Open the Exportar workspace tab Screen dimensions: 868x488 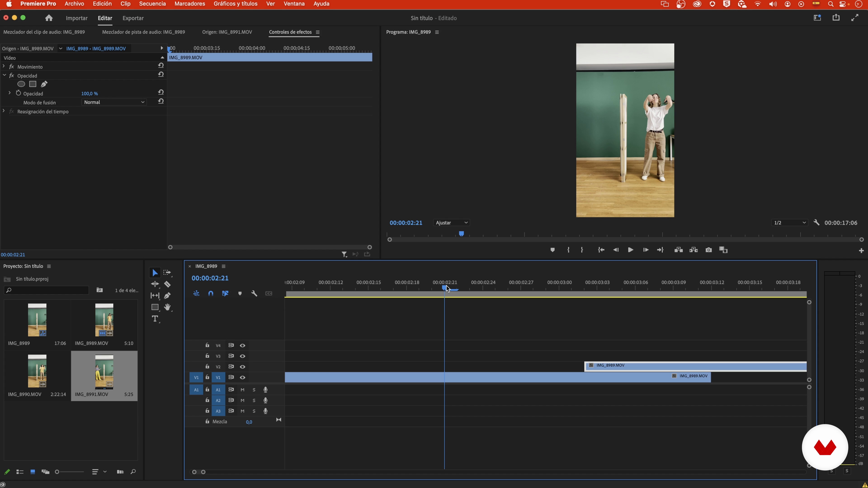point(133,18)
